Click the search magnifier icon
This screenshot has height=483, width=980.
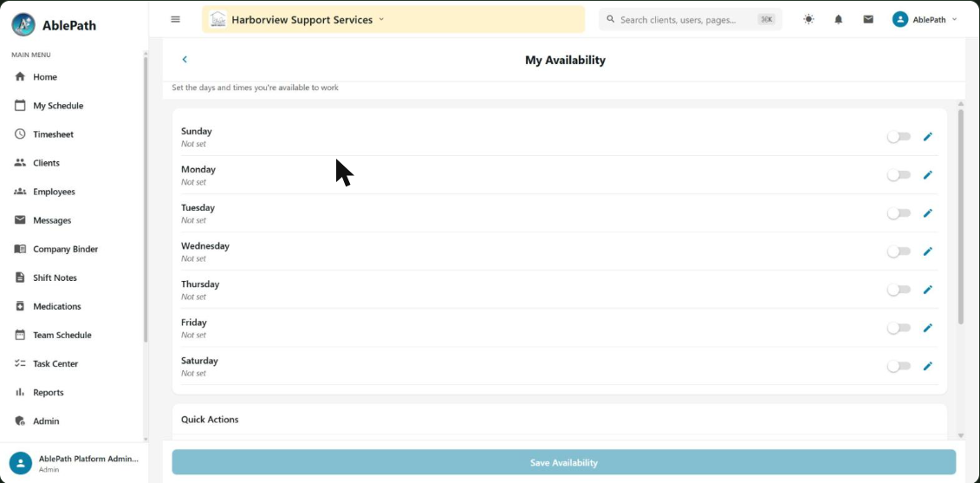(x=611, y=19)
